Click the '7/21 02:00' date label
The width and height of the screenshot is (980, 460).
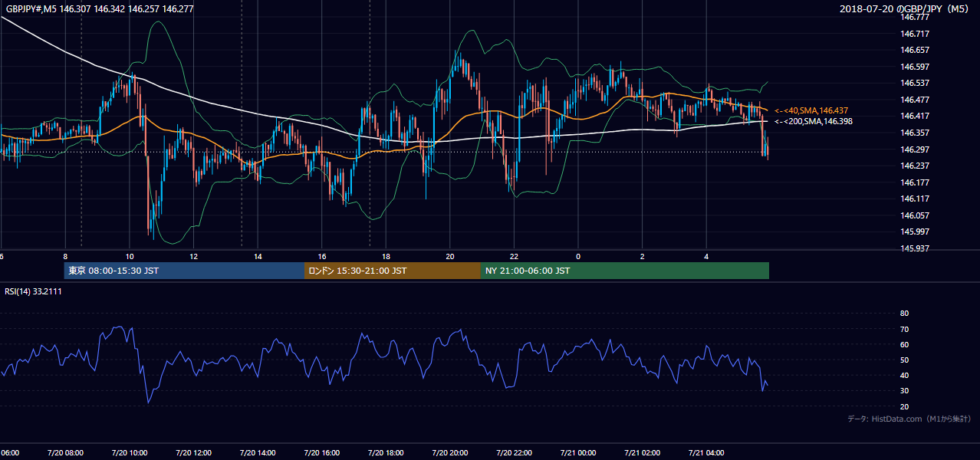642,453
